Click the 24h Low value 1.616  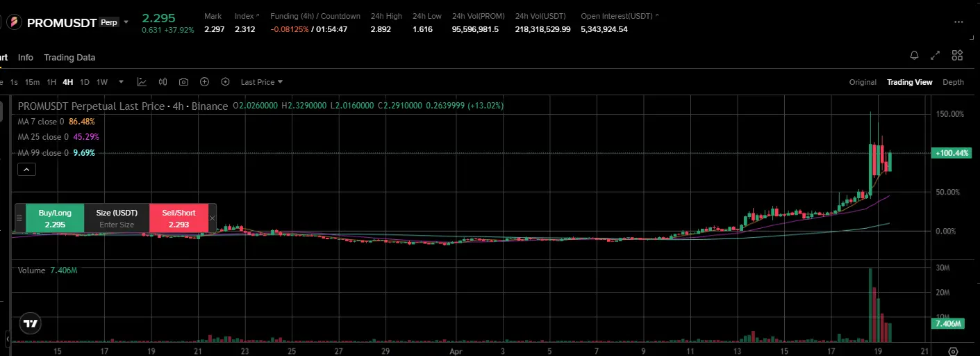tap(423, 29)
